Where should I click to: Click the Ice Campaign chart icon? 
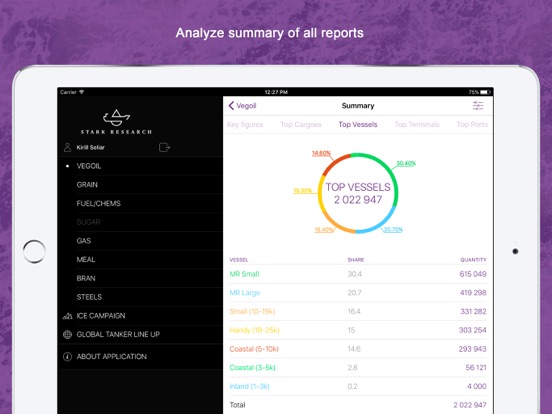pos(67,316)
